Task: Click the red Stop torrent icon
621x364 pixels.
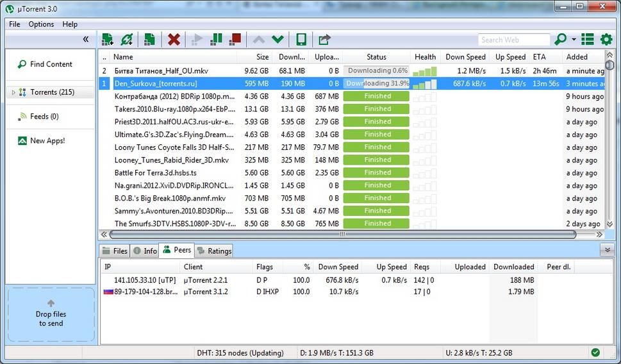Action: [235, 39]
